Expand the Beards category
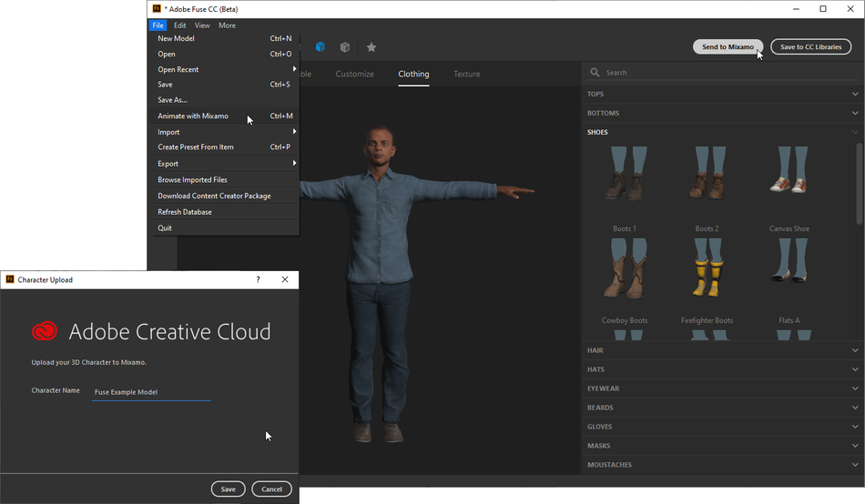The image size is (865, 504). [722, 408]
